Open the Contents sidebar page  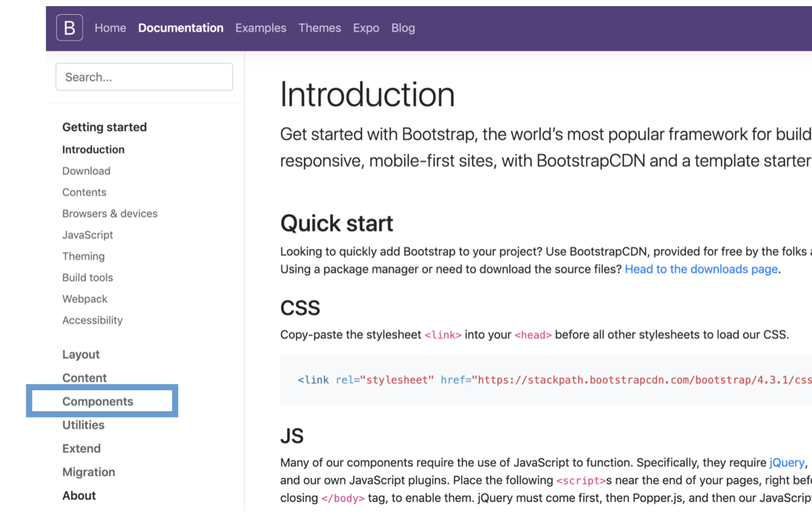click(x=84, y=192)
